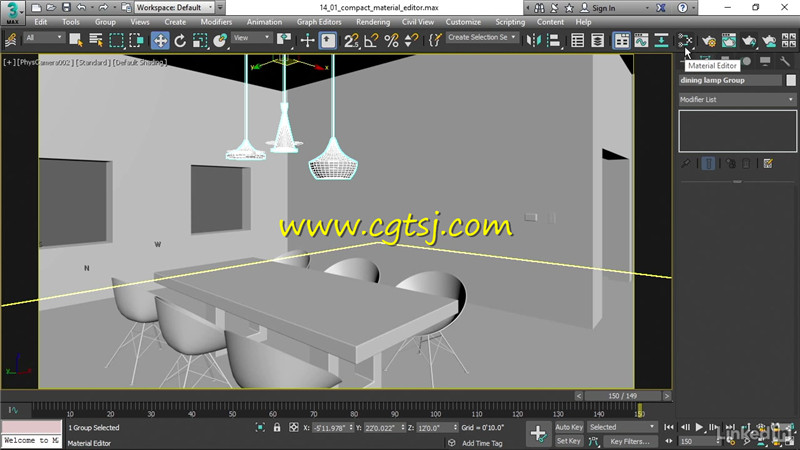This screenshot has height=450, width=800.
Task: Open the Rendering menu
Action: [x=373, y=22]
